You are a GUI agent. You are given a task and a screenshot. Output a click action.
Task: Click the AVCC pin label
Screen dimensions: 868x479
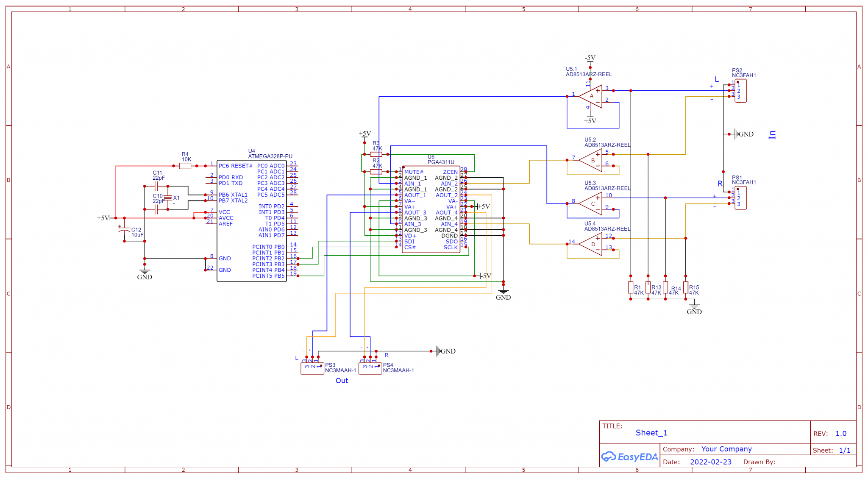[x=226, y=218]
